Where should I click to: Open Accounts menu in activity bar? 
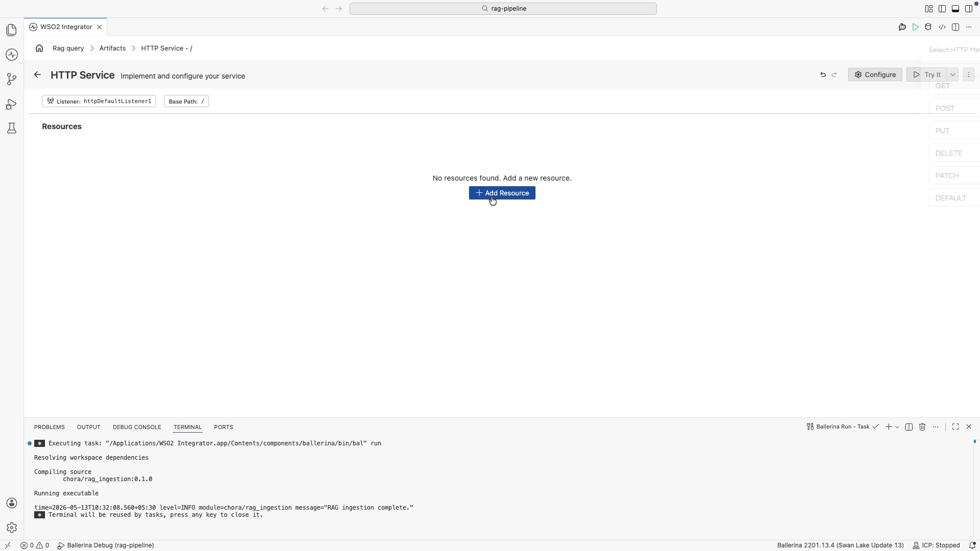[x=11, y=503]
